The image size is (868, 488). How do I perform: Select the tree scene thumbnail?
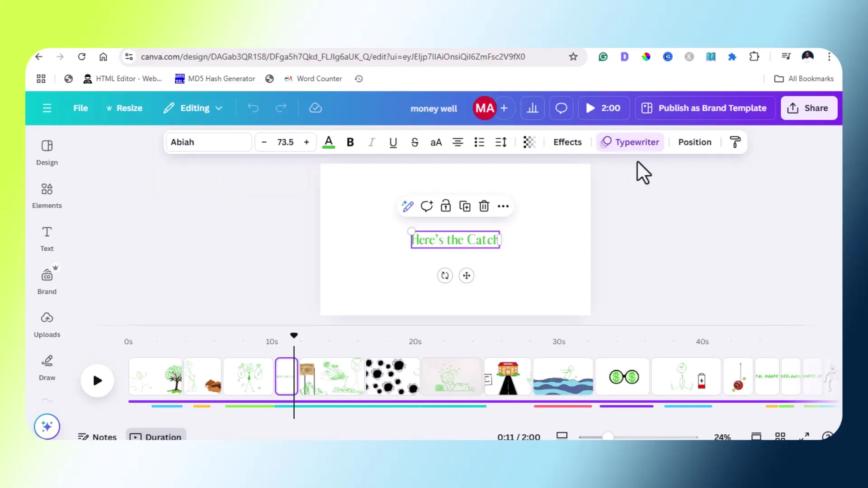click(x=156, y=376)
